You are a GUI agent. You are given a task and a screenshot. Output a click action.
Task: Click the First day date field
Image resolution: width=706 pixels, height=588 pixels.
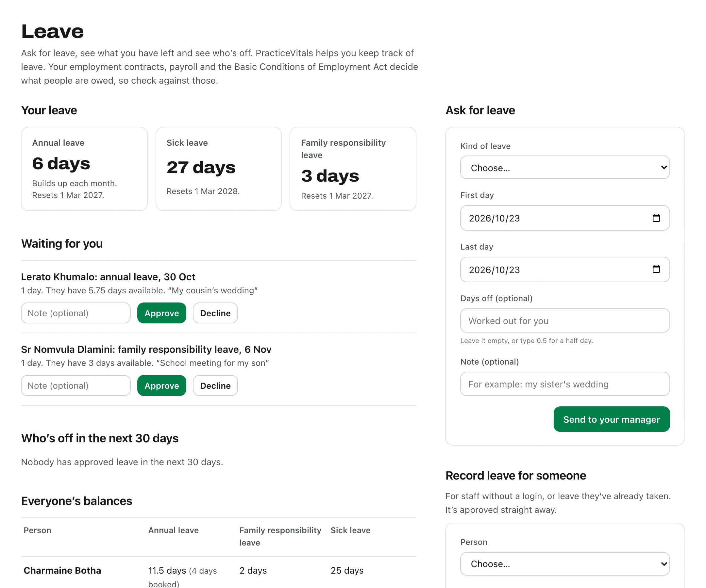coord(565,218)
